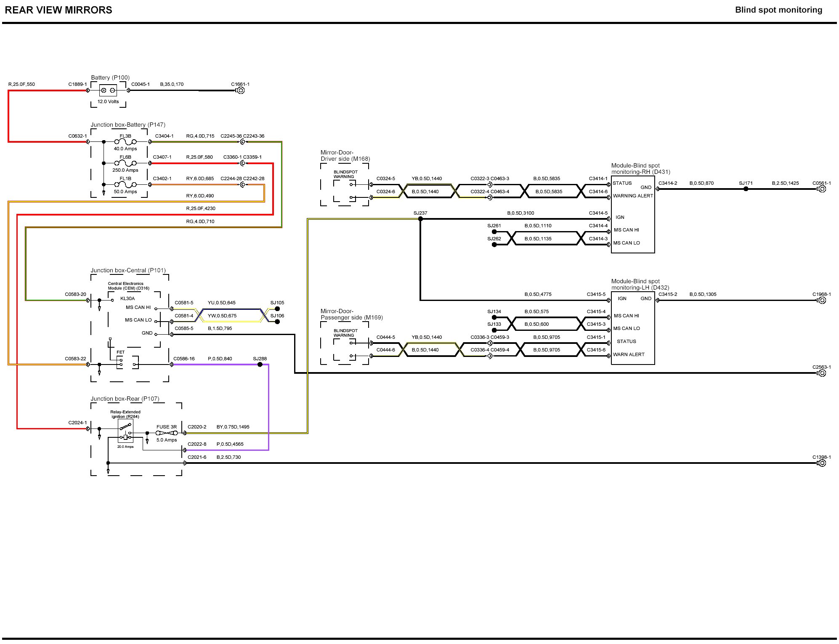This screenshot has width=839, height=644.
Task: Click the C2563-1 ground eyelet terminal
Action: (822, 373)
